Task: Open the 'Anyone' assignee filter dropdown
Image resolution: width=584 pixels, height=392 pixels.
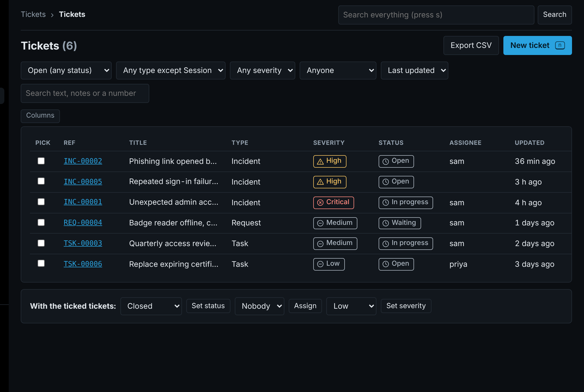Action: 338,71
